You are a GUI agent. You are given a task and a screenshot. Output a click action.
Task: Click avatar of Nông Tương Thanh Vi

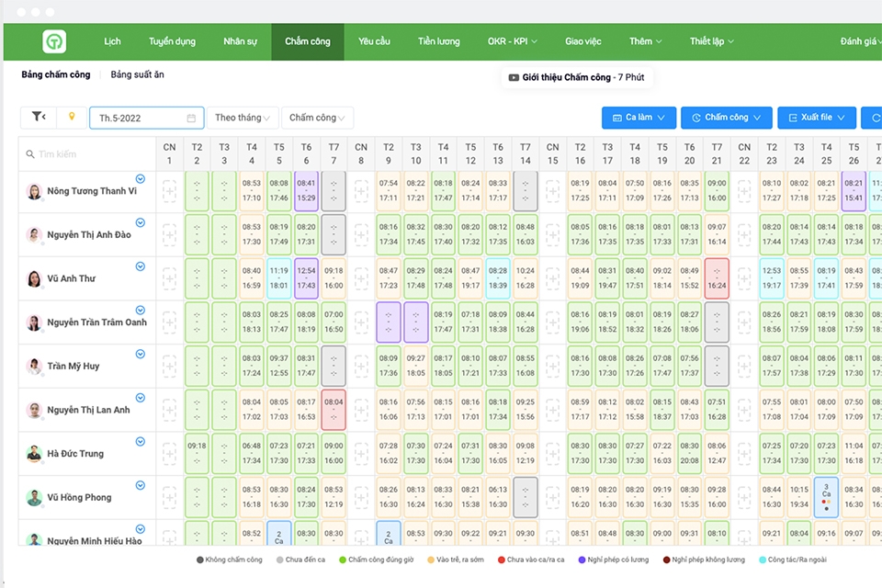34,191
